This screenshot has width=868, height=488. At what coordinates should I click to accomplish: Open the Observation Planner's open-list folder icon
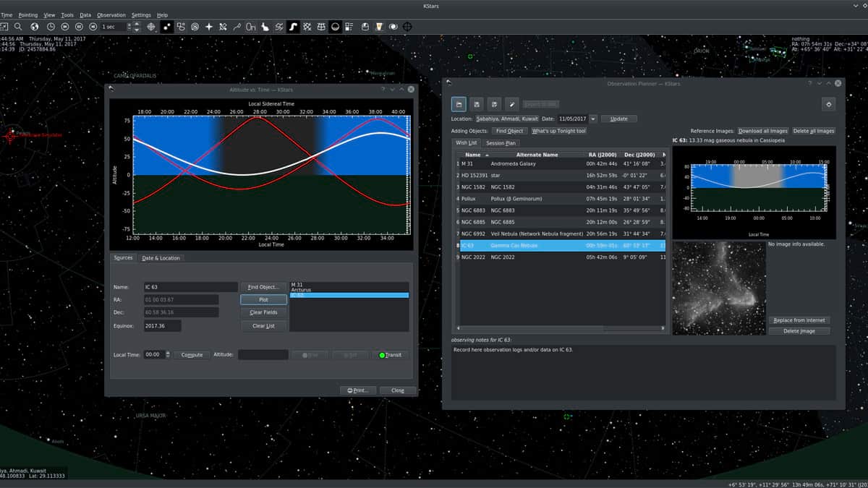point(459,104)
